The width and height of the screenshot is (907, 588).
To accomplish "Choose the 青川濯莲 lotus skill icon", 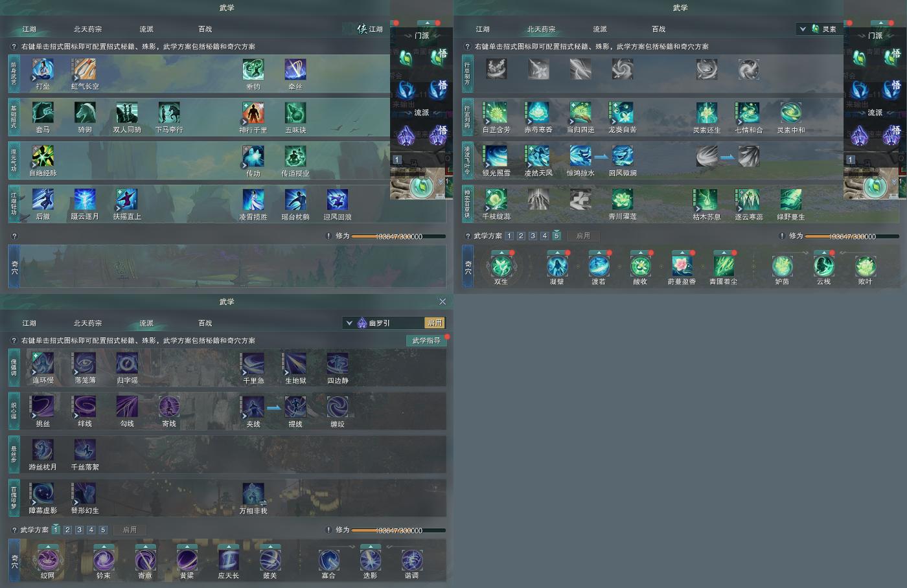I will coord(623,199).
